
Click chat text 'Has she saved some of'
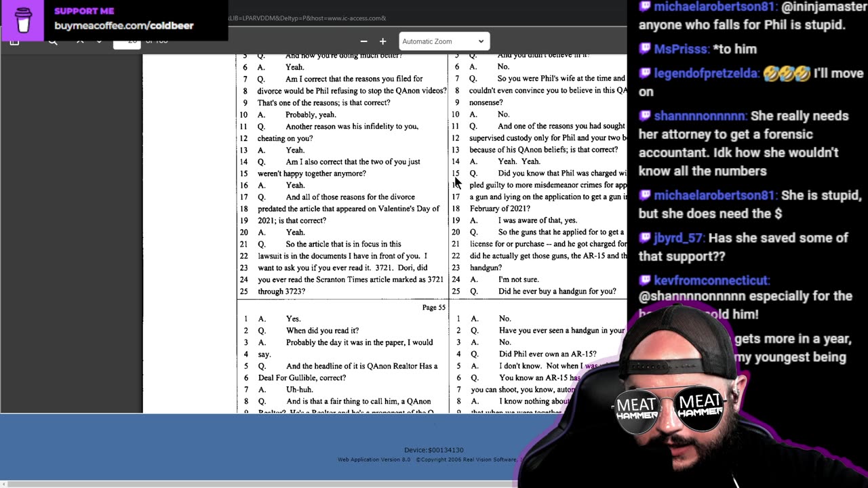[778, 238]
